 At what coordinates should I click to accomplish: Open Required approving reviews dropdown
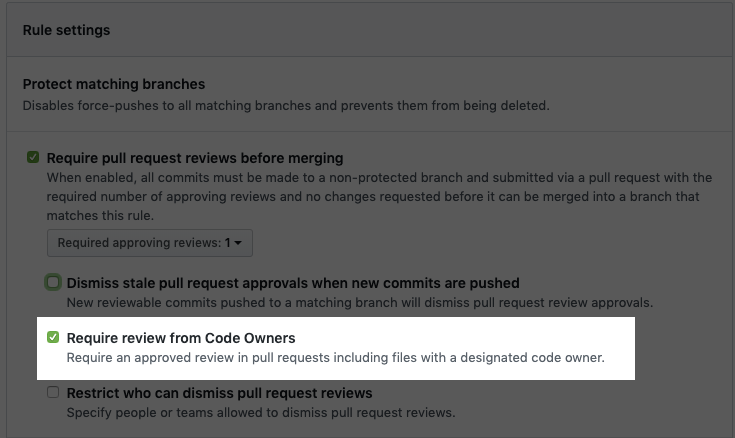[150, 243]
